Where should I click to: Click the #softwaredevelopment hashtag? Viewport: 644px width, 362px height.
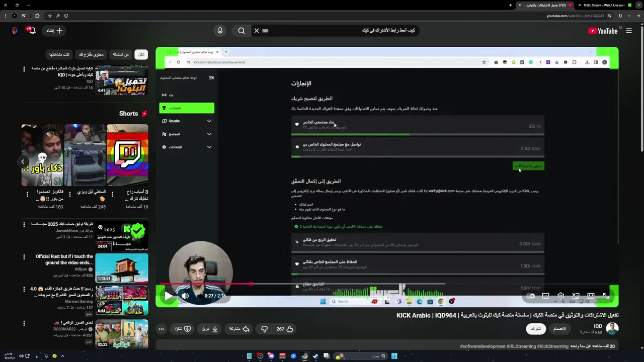click(x=482, y=346)
